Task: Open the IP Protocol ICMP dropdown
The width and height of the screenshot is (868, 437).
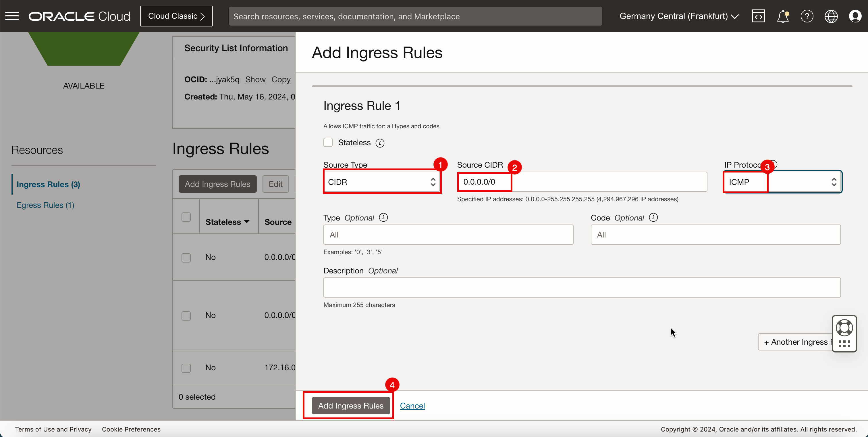Action: [782, 182]
